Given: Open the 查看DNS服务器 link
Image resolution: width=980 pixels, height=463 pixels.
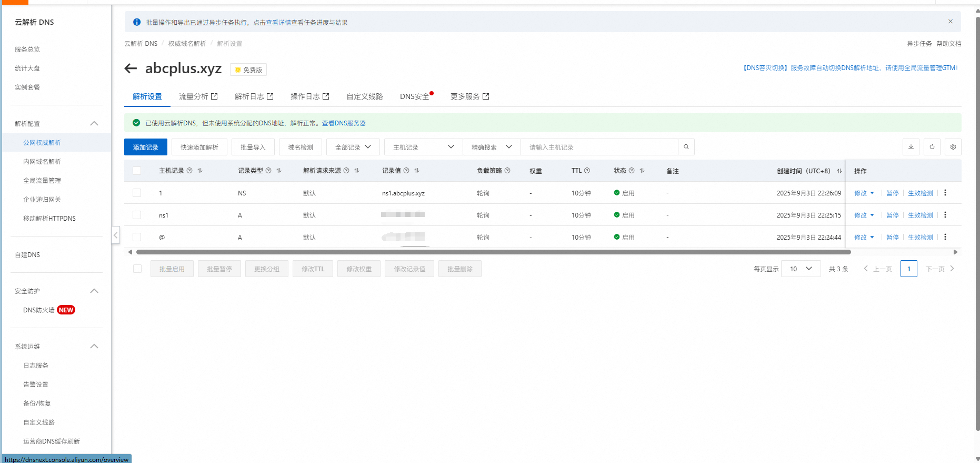Looking at the screenshot, I should pyautogui.click(x=344, y=123).
